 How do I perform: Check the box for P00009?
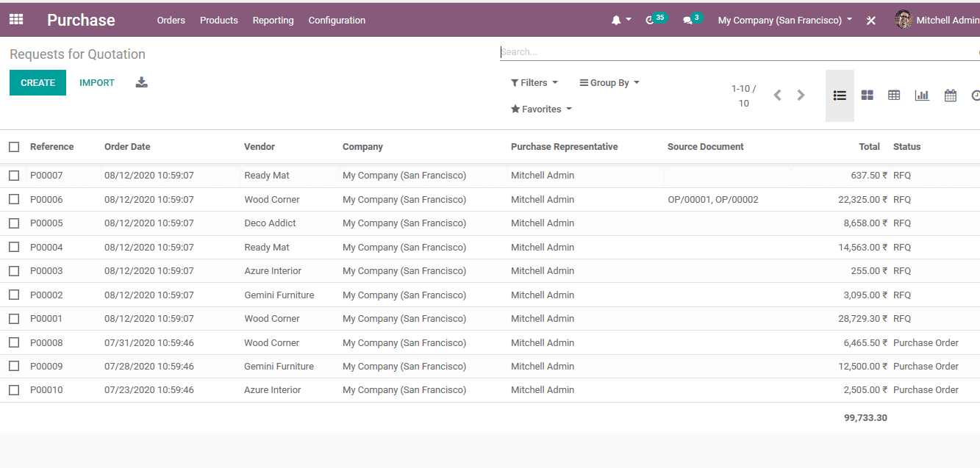pos(14,367)
